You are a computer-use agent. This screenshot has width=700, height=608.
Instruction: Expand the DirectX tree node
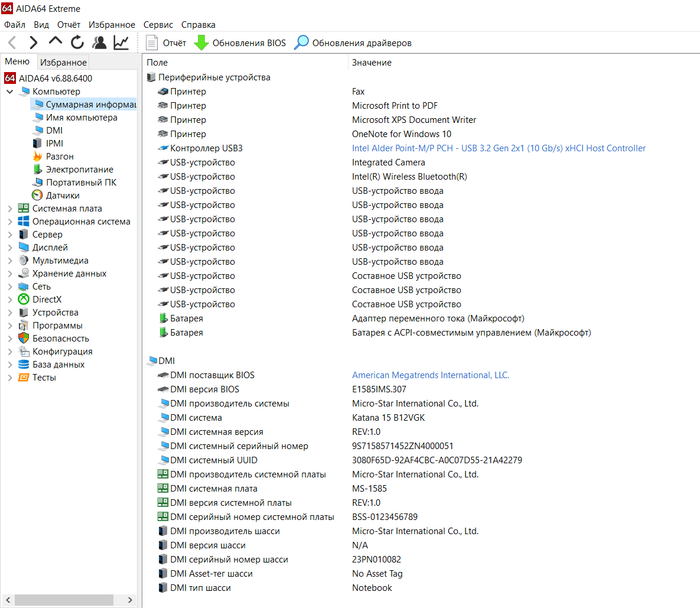click(10, 299)
